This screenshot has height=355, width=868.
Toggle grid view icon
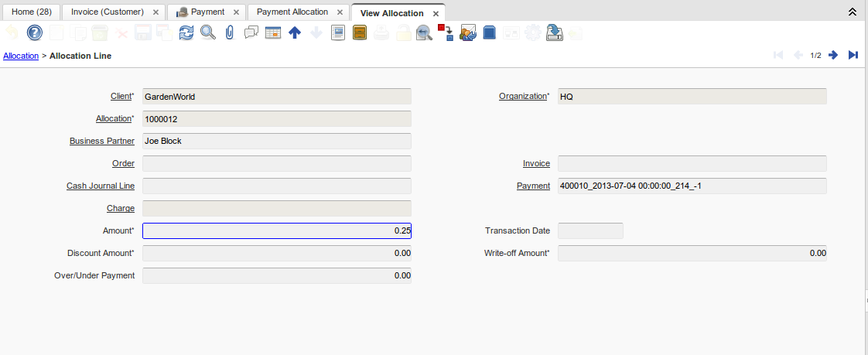[272, 32]
